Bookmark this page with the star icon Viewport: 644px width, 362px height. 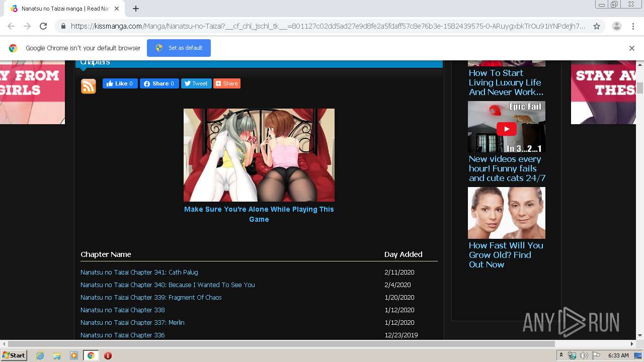coord(597,26)
